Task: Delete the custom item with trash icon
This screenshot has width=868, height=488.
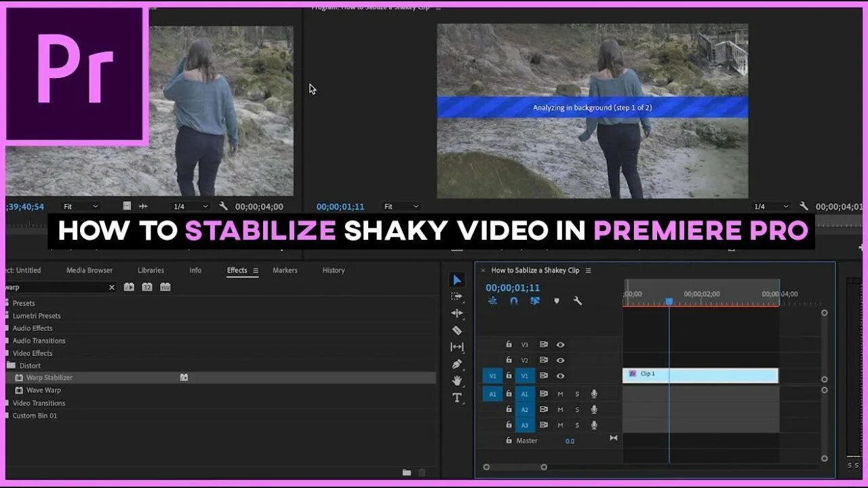Action: tap(422, 472)
